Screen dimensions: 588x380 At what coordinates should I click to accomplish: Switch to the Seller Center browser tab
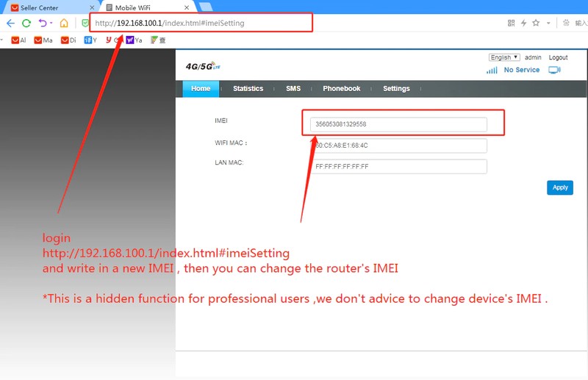pos(44,7)
